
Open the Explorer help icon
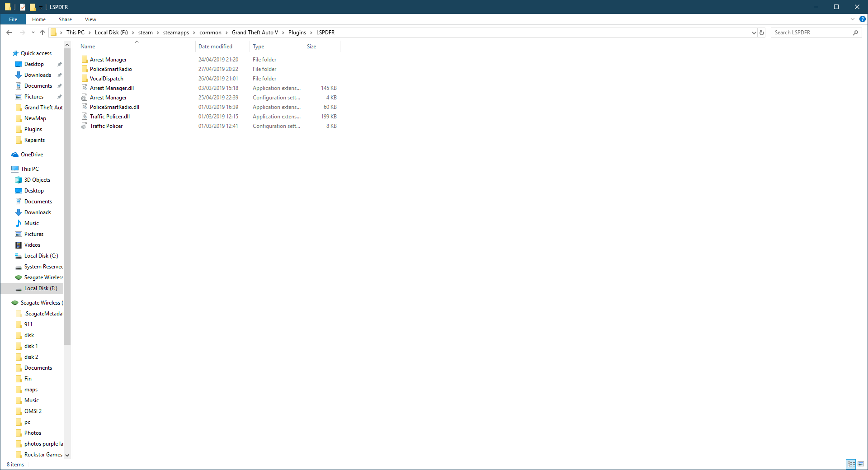click(863, 19)
